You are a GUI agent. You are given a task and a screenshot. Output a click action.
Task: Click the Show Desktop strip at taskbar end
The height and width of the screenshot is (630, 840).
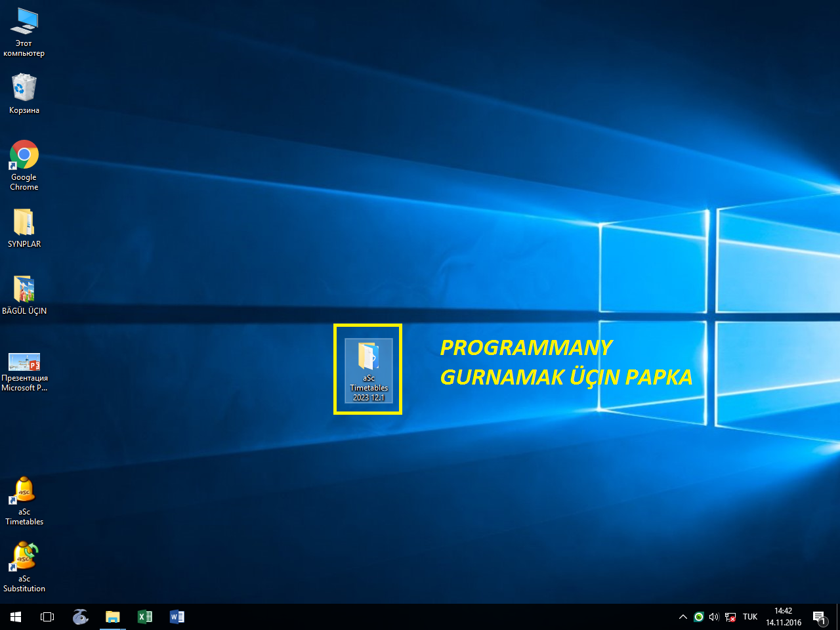838,617
